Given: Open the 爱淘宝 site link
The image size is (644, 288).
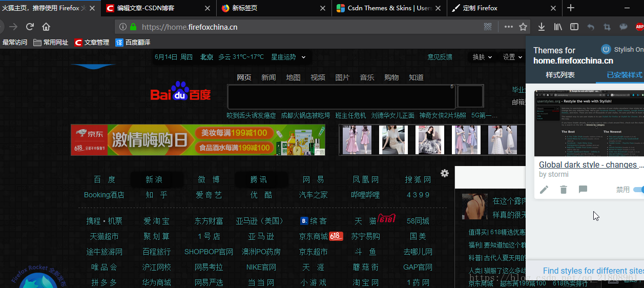Looking at the screenshot, I should 156,221.
